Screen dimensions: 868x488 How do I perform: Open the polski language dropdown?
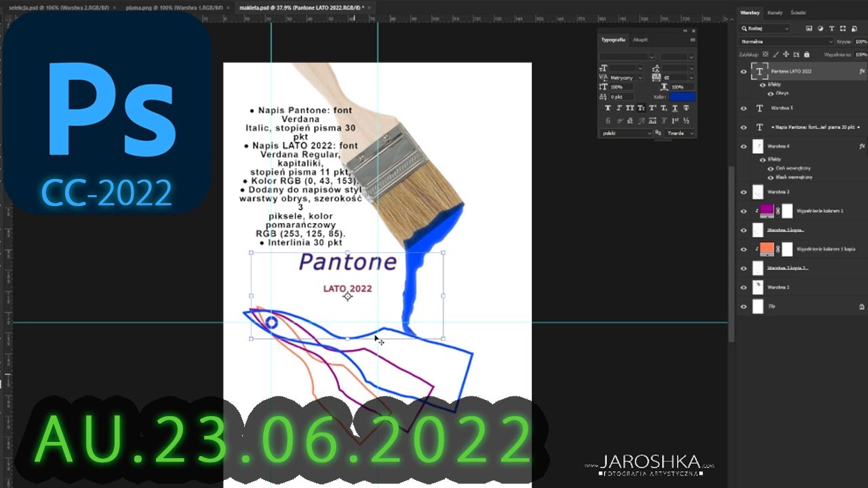pyautogui.click(x=627, y=133)
